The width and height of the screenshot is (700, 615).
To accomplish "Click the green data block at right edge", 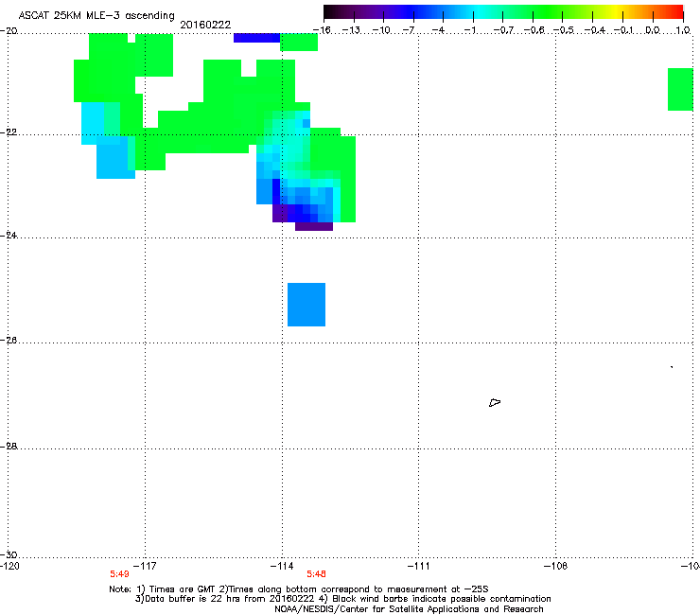I will (680, 89).
